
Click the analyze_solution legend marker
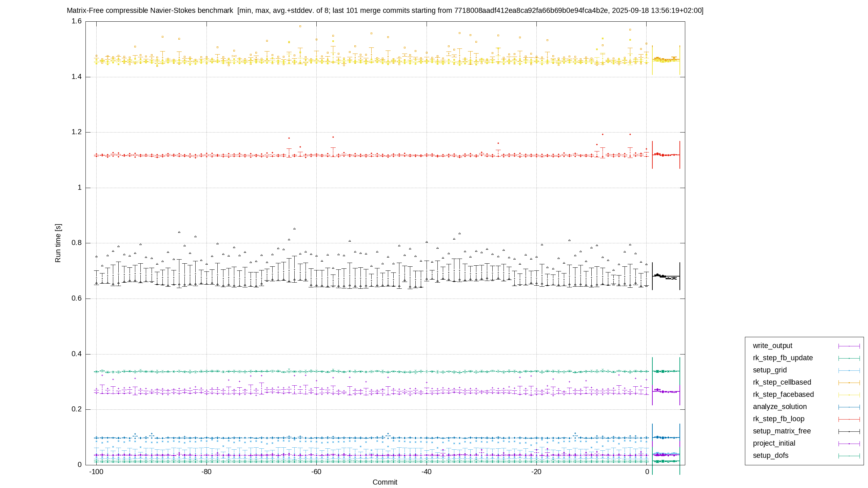coord(849,407)
